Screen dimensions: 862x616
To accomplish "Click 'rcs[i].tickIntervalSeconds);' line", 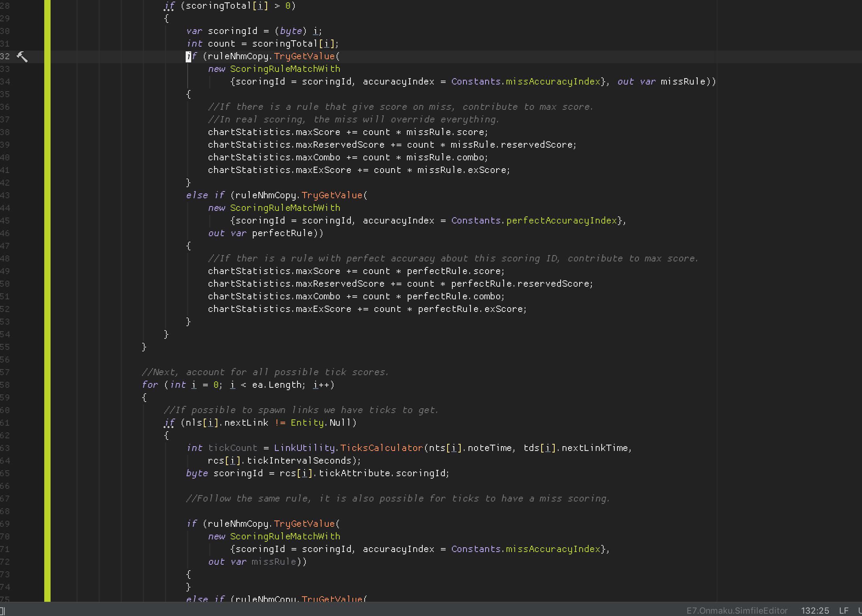I will [x=284, y=461].
